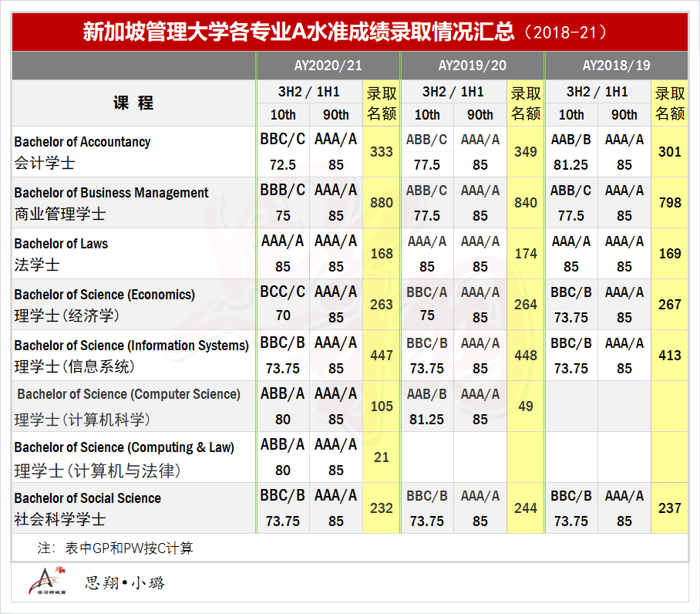Click Information Systems quota 447
This screenshot has height=614, width=700.
pos(382,356)
